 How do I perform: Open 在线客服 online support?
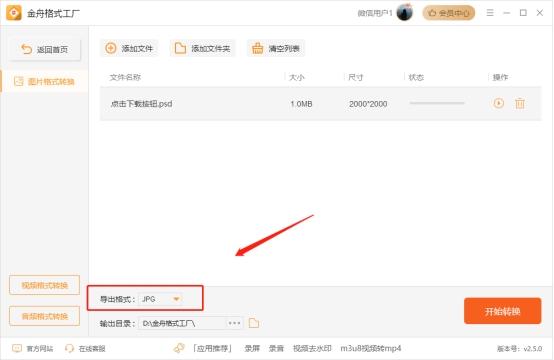(85, 349)
